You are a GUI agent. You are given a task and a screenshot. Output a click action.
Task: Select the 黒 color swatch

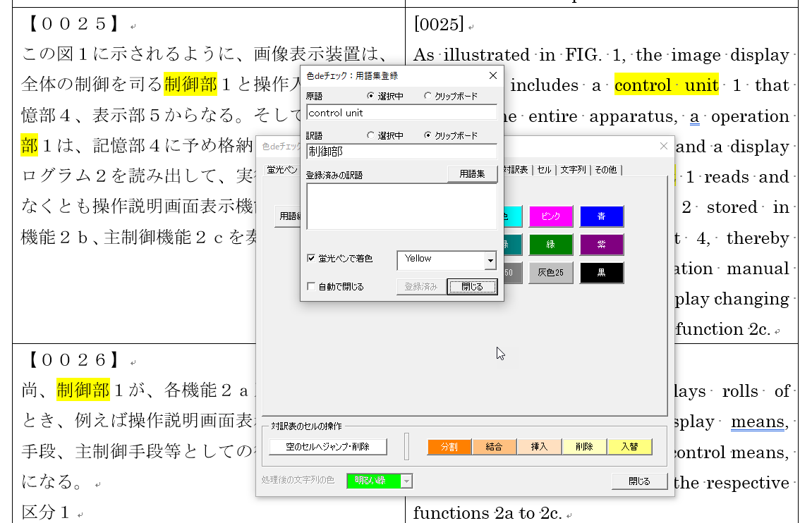coord(602,273)
